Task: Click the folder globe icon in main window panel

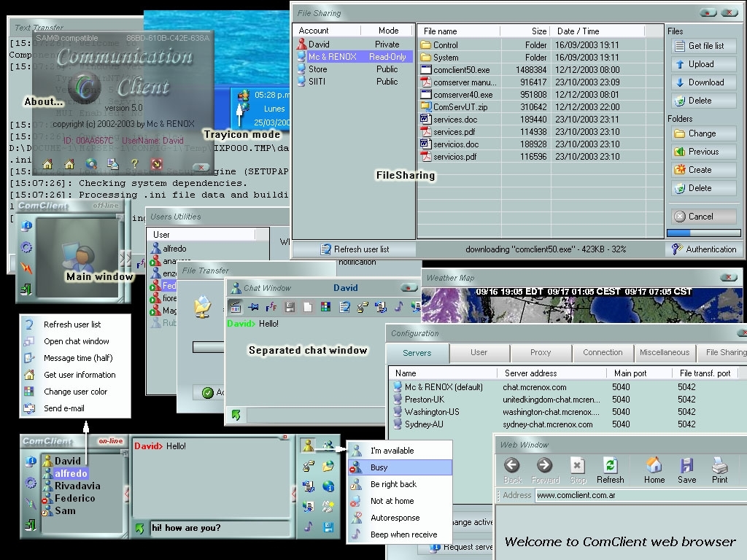Action: pyautogui.click(x=328, y=466)
